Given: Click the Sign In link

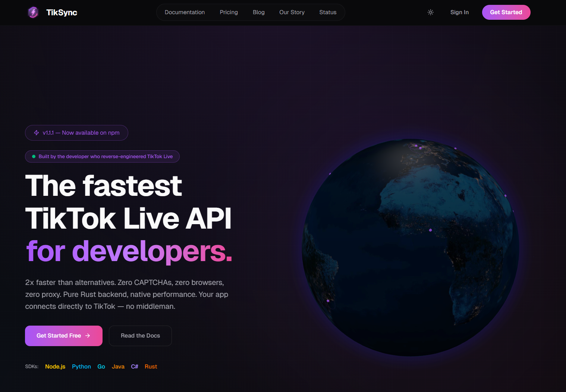Looking at the screenshot, I should (x=459, y=12).
